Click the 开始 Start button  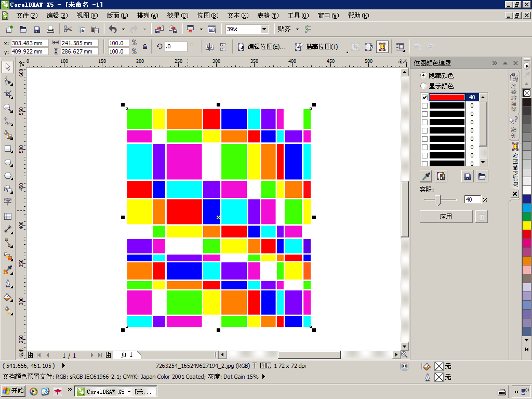point(14,391)
